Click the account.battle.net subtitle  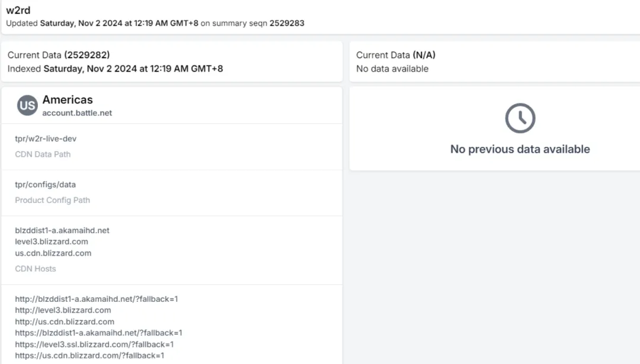coord(77,113)
